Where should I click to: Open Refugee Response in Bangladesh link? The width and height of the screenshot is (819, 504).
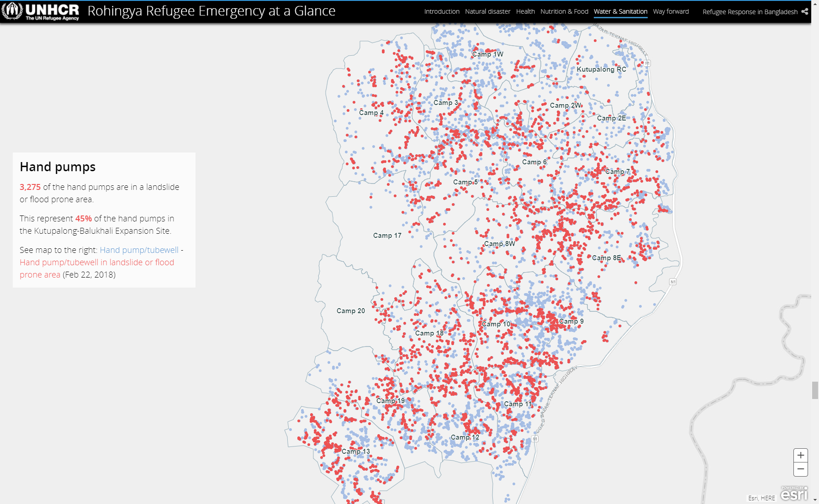pyautogui.click(x=750, y=12)
